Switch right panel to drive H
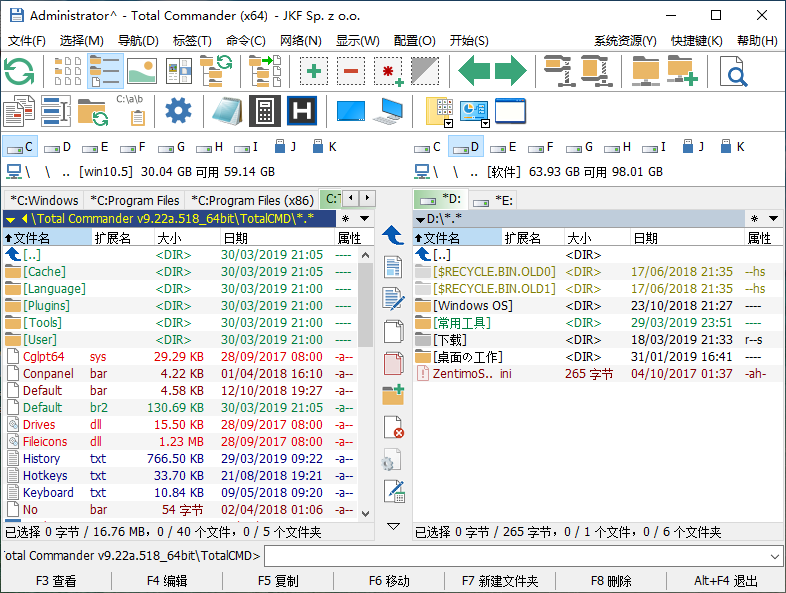The height and width of the screenshot is (593, 786). [x=620, y=147]
